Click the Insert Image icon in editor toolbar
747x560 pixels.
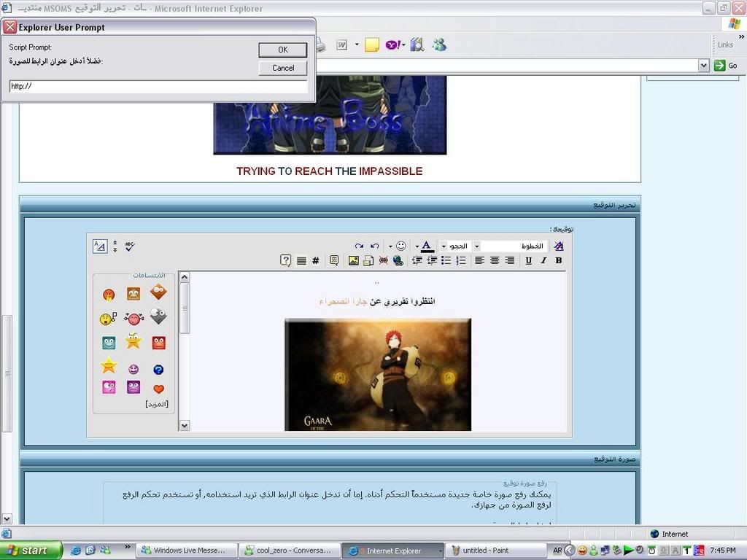[354, 260]
